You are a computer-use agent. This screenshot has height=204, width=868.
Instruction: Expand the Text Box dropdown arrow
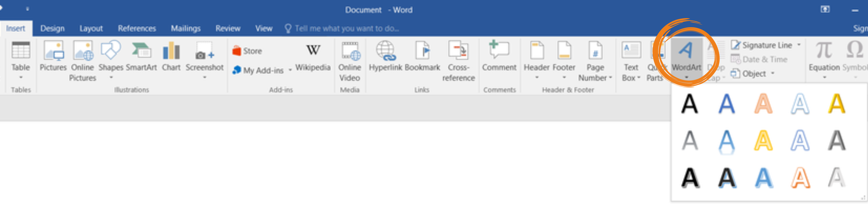click(x=639, y=78)
